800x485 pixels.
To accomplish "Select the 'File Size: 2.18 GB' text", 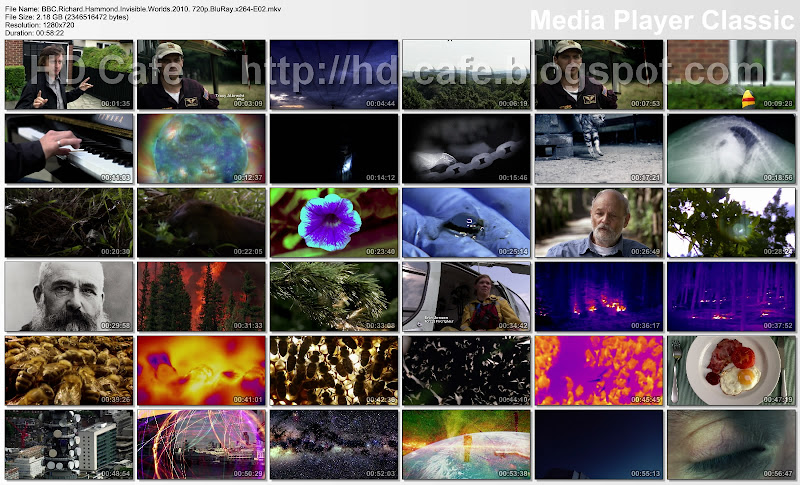I will coord(67,17).
